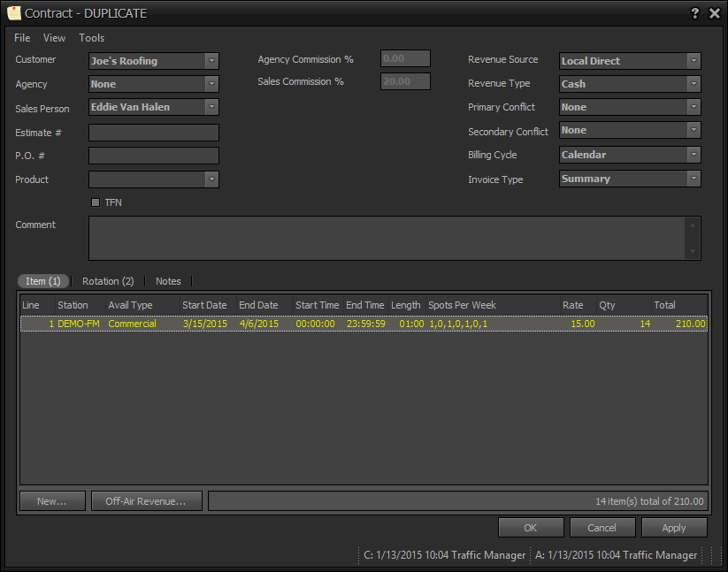The height and width of the screenshot is (572, 728).
Task: Open the help question mark icon
Action: (x=694, y=13)
